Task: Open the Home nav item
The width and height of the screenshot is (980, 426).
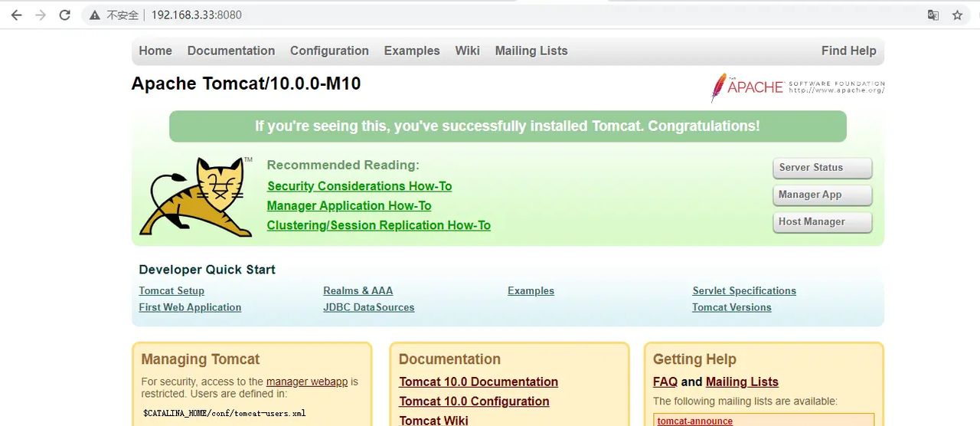Action: click(155, 51)
